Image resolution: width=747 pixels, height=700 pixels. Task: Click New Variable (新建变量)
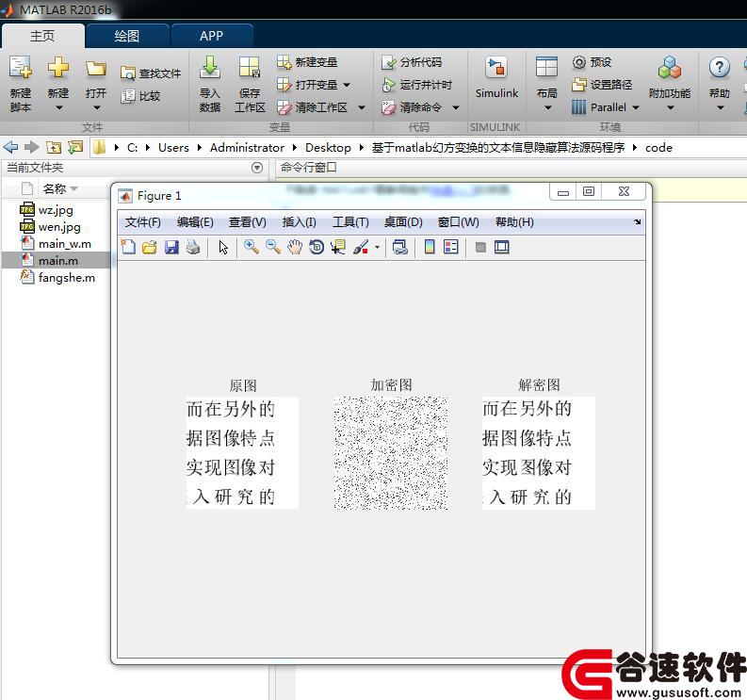point(307,62)
